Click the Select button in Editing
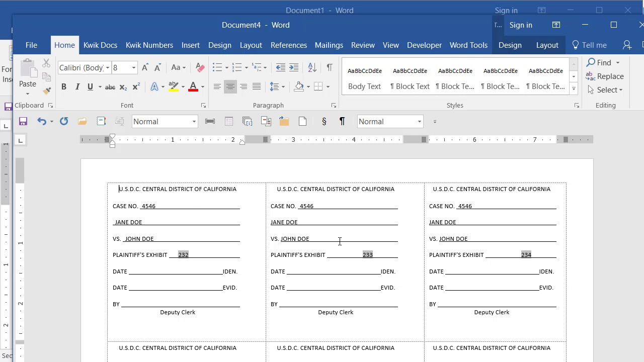Screen dimensions: 644x362 click(x=605, y=90)
